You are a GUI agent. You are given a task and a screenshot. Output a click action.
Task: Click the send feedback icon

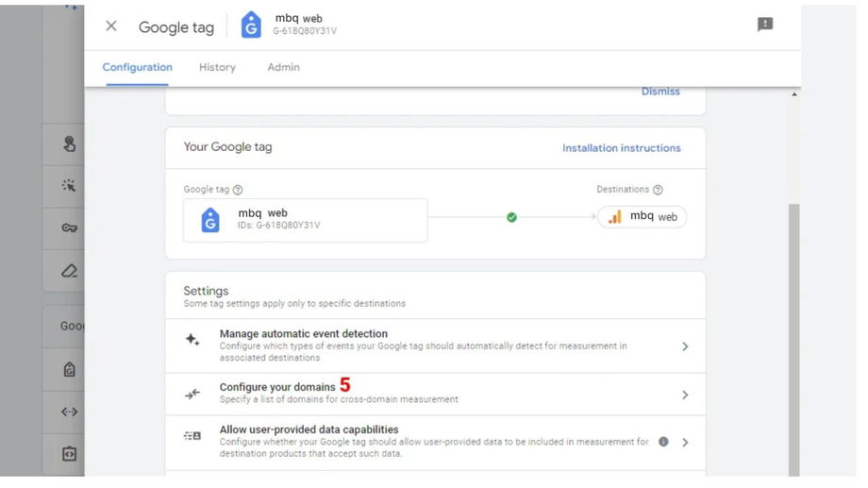(x=765, y=25)
